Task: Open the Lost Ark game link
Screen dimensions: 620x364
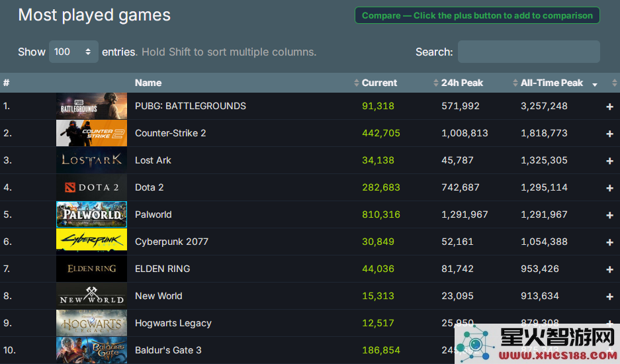Action: coord(153,160)
